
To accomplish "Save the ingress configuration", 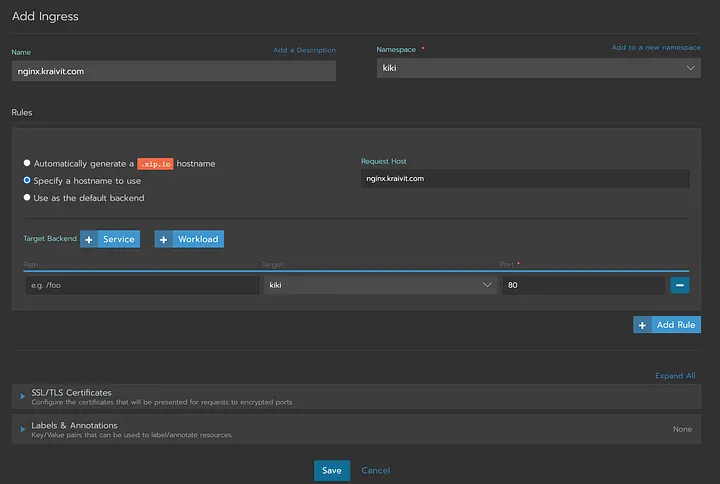I will (x=332, y=471).
